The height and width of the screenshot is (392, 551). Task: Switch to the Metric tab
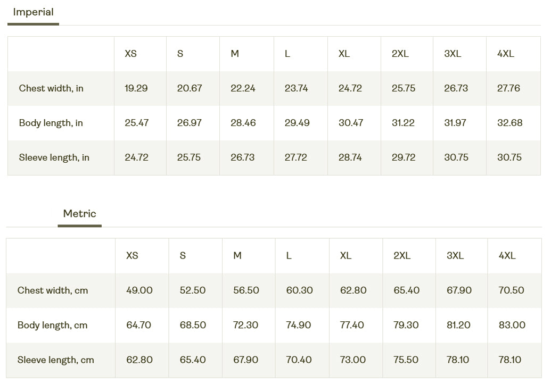pyautogui.click(x=79, y=214)
